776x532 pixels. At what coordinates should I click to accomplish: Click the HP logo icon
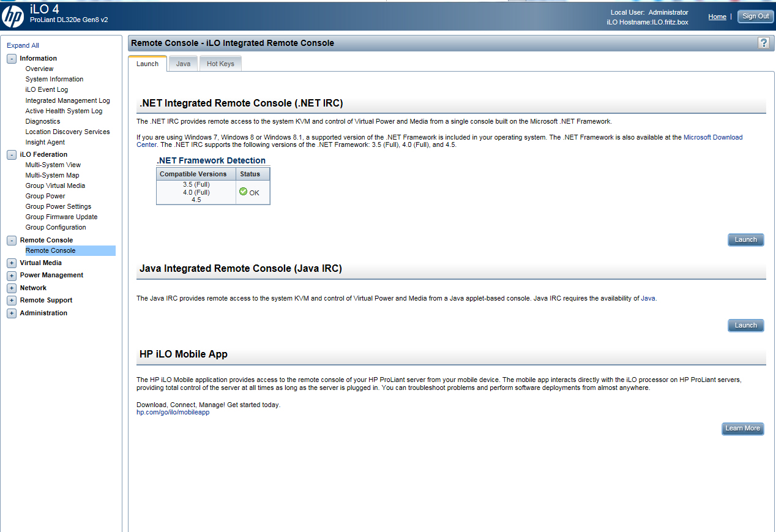(x=13, y=16)
